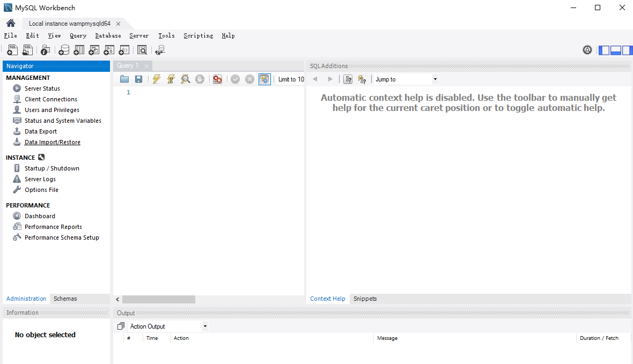Toggle the left sidebar panel visibility
633x364 pixels.
point(604,50)
